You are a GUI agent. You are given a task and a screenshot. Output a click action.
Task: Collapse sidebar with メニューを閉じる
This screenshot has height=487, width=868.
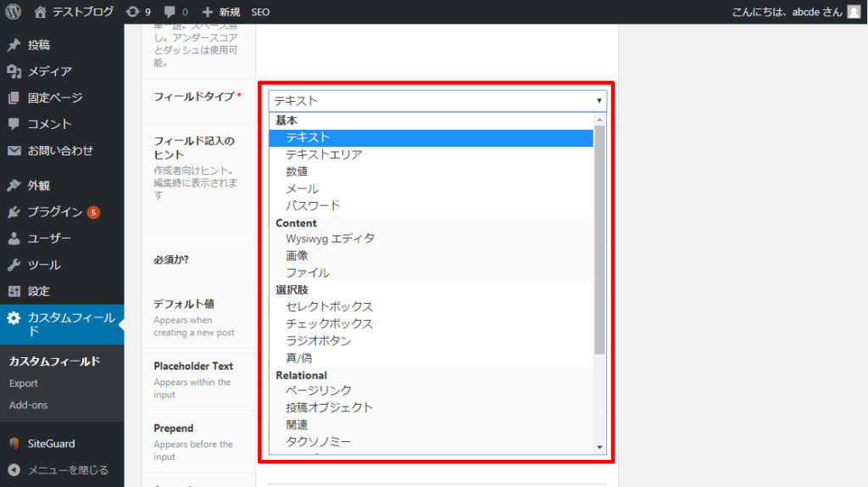68,469
